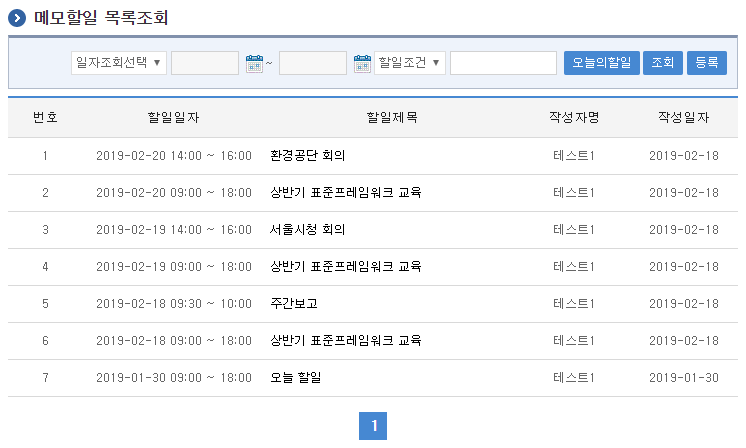The width and height of the screenshot is (746, 448).
Task: Go to page 1 in pagination
Action: click(x=373, y=427)
